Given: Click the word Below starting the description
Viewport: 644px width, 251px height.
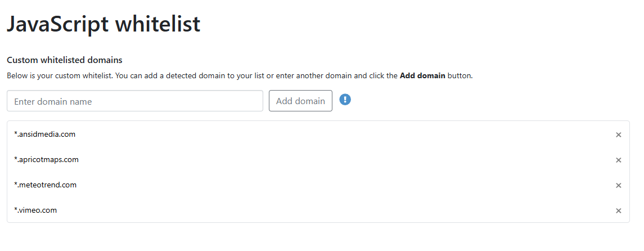Looking at the screenshot, I should (17, 75).
